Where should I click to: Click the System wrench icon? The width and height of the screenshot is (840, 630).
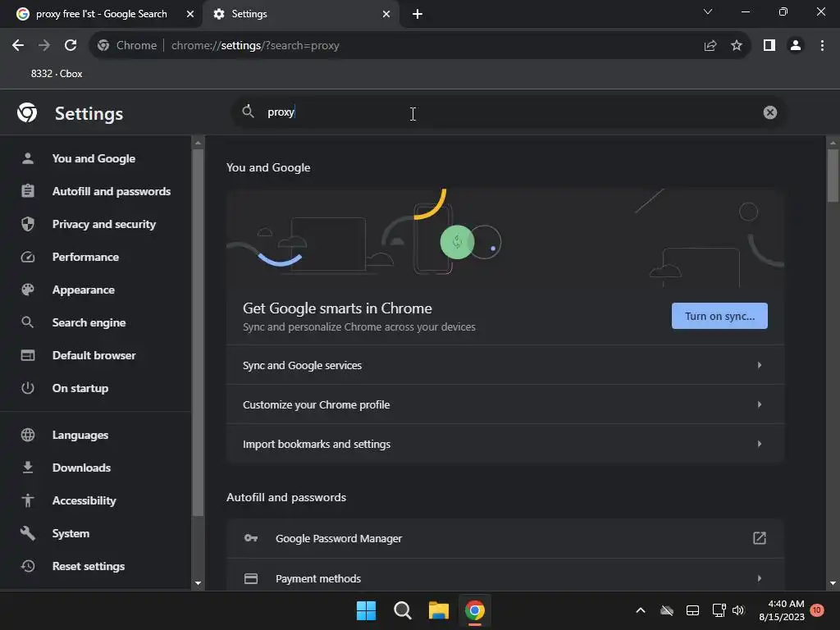28,533
